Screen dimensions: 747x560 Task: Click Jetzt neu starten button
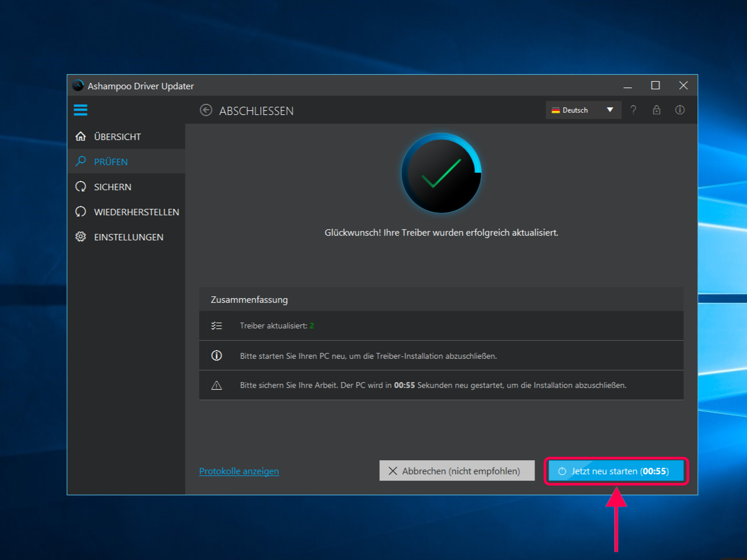pyautogui.click(x=616, y=471)
